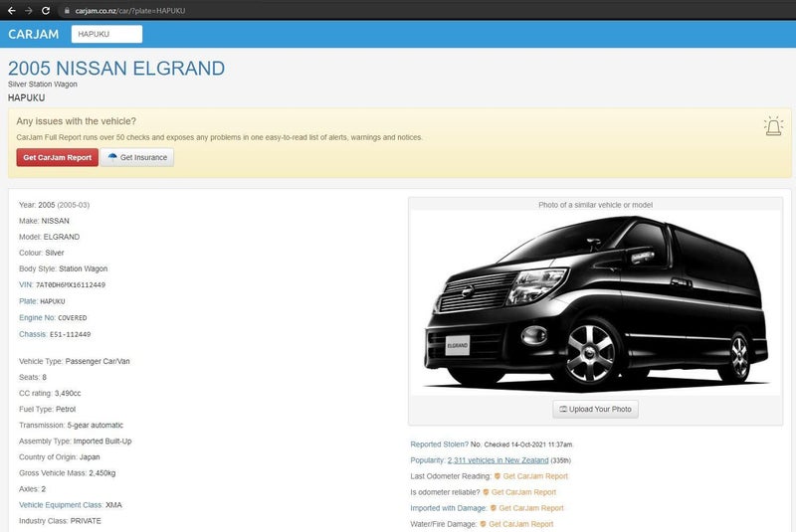Click the umbrella icon on Get Insurance
This screenshot has width=796, height=532.
click(112, 157)
